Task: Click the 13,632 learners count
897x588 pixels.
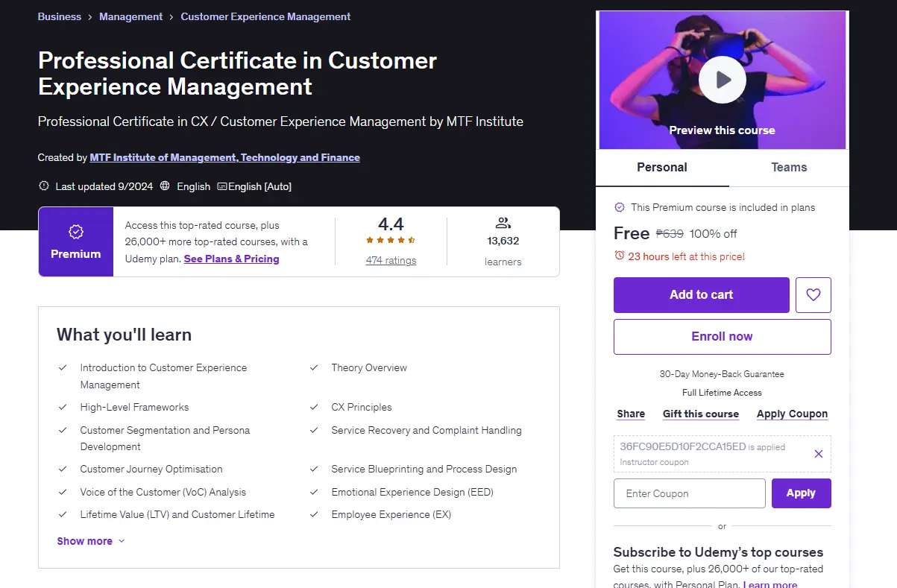Action: click(x=503, y=241)
